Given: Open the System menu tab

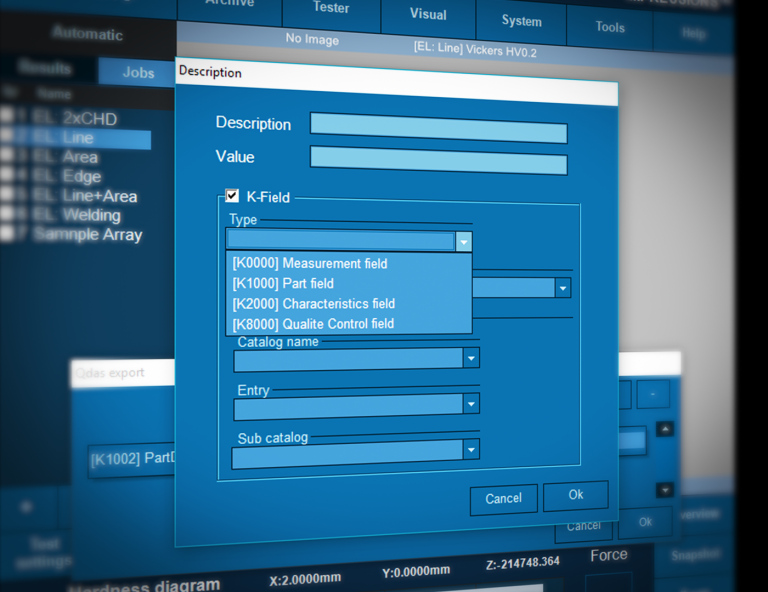Looking at the screenshot, I should pyautogui.click(x=522, y=21).
